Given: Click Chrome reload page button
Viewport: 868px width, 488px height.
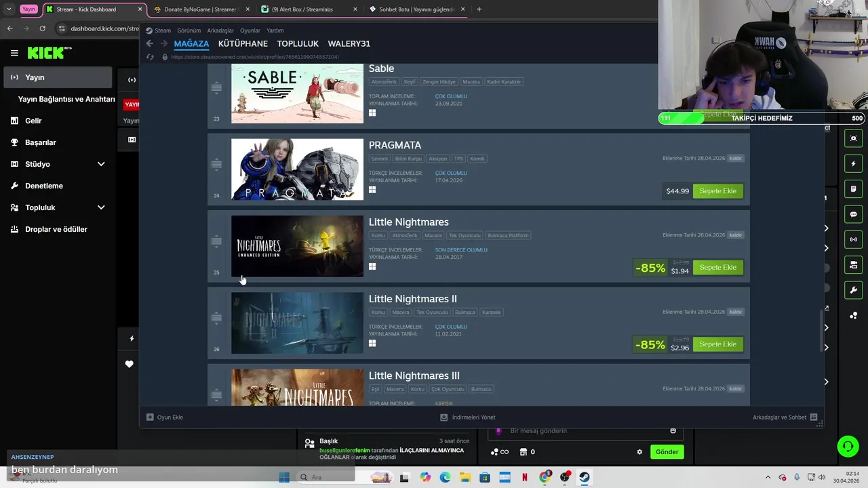Looking at the screenshot, I should (x=42, y=28).
